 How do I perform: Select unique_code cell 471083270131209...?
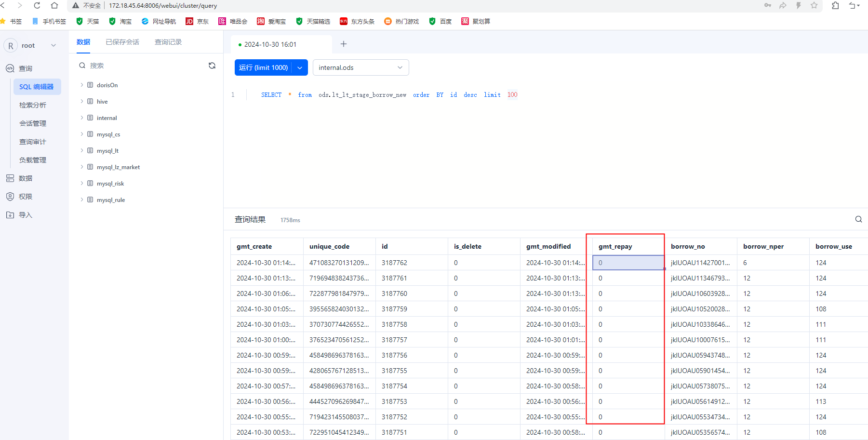coord(339,263)
